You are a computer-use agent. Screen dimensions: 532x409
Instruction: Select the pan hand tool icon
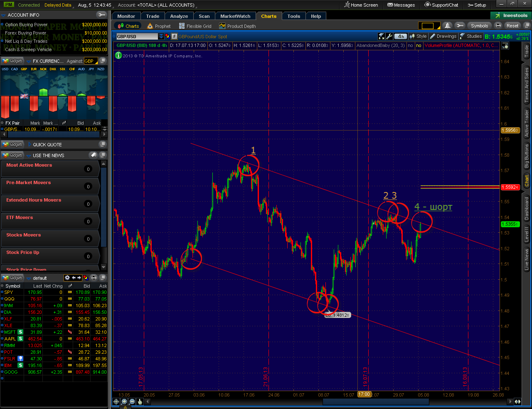tap(140, 402)
